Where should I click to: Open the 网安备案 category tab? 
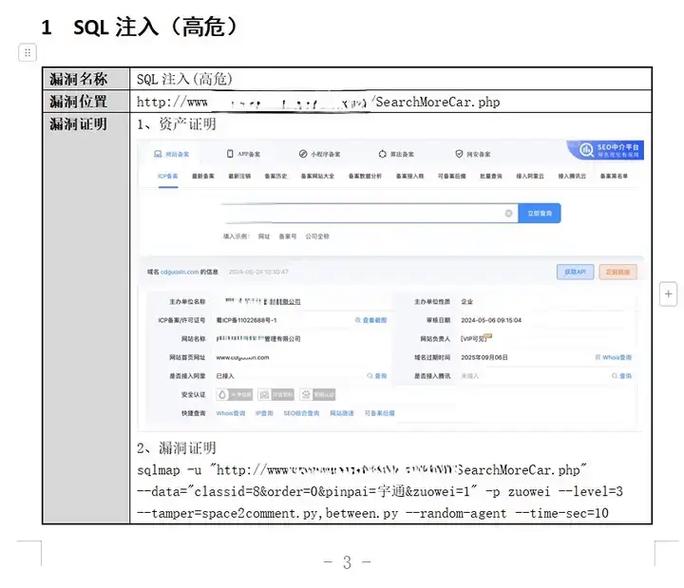click(473, 154)
